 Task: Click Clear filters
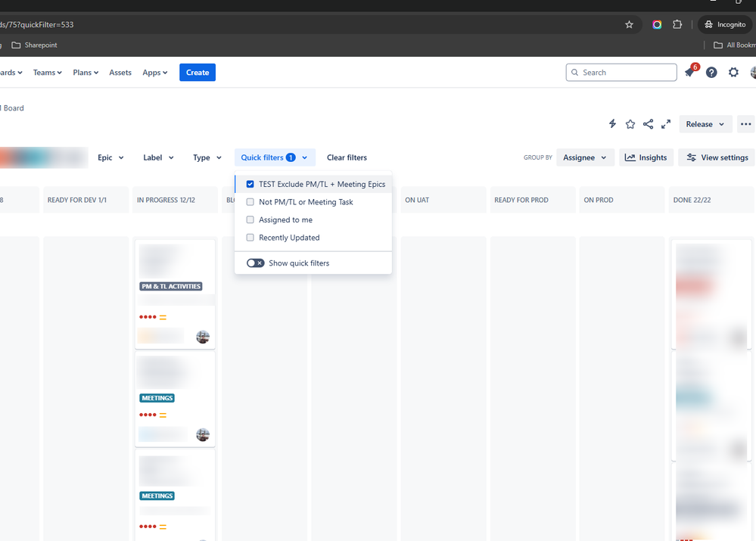(x=347, y=157)
